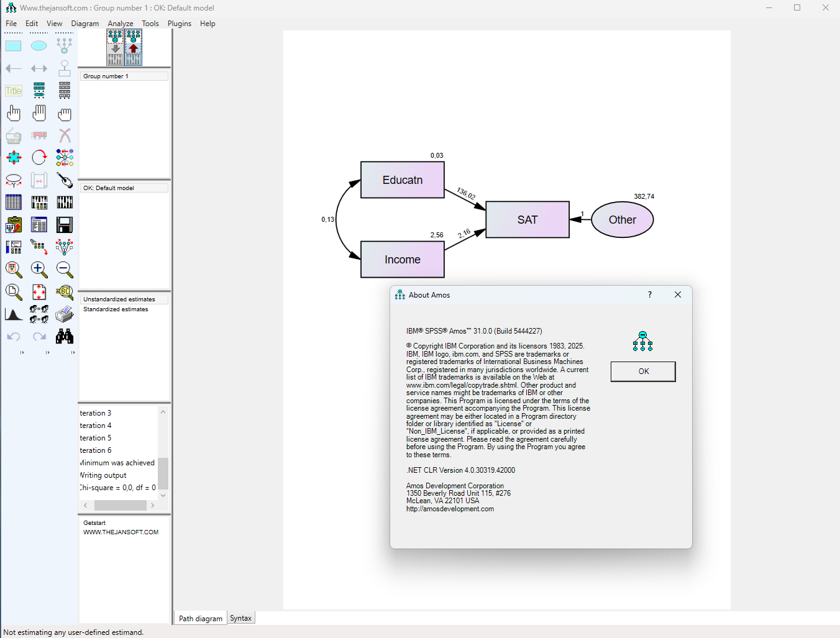The height and width of the screenshot is (638, 840).
Task: Save the current path diagram floppy icon
Action: (x=65, y=225)
